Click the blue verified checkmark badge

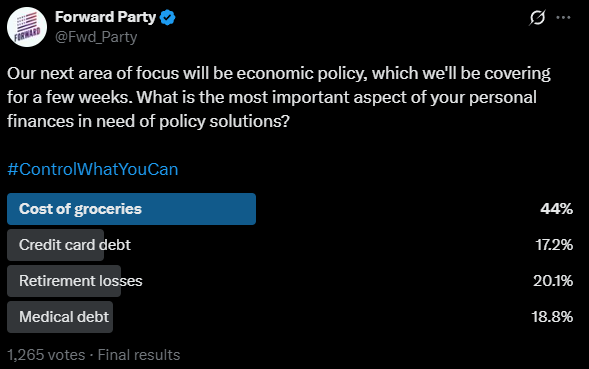[167, 18]
